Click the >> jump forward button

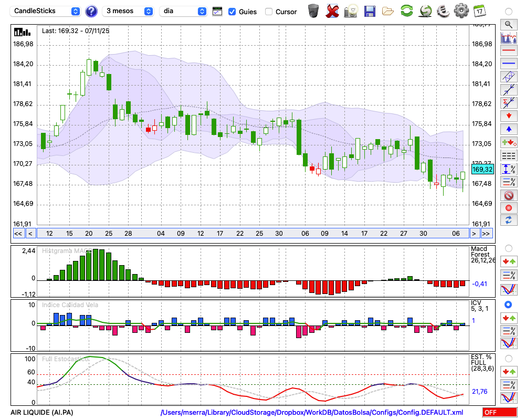point(486,233)
